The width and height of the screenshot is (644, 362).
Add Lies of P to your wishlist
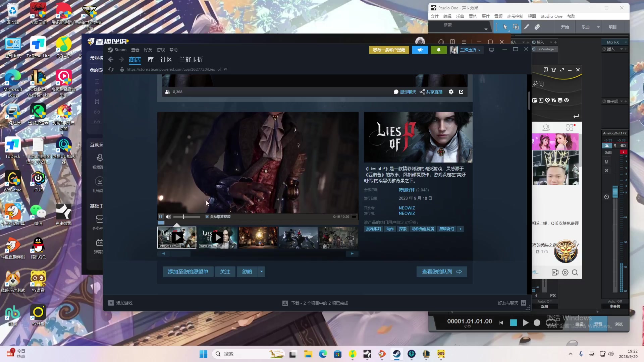[x=188, y=272]
